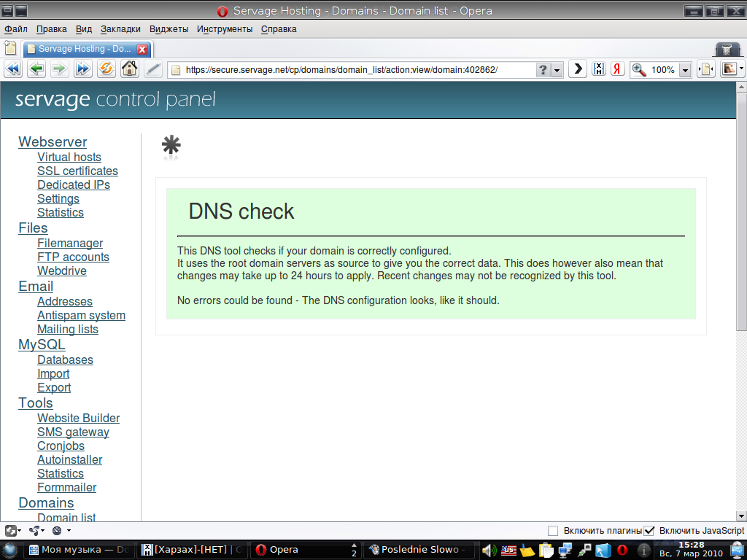Expand the Opera Link dropdown arrow
This screenshot has height=560, width=747.
pyautogui.click(x=43, y=531)
